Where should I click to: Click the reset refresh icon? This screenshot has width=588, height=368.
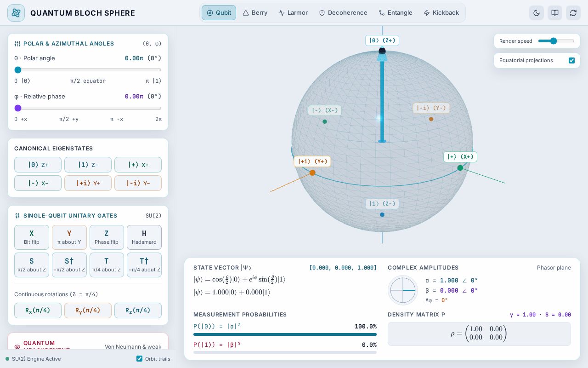[573, 13]
